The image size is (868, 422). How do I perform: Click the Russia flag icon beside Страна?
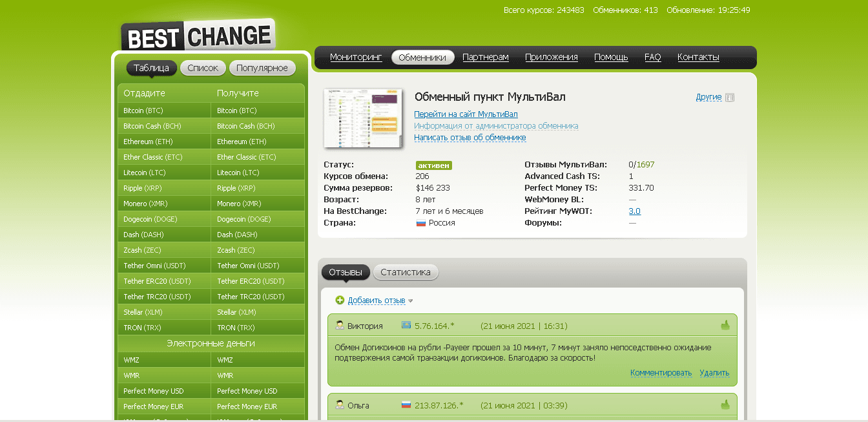[x=421, y=223]
